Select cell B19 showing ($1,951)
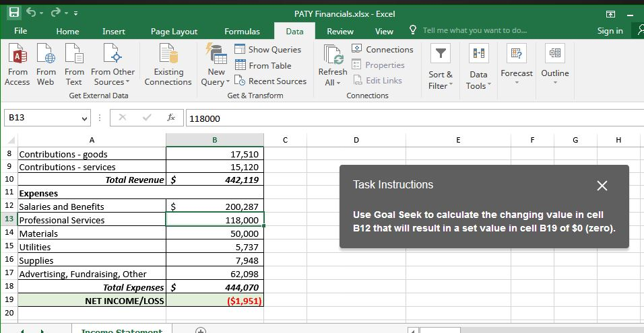 pyautogui.click(x=215, y=301)
